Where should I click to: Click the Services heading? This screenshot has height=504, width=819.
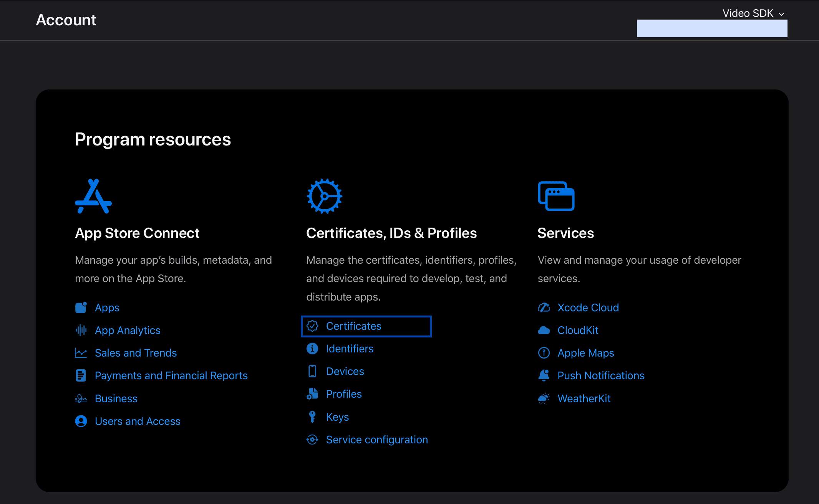565,233
